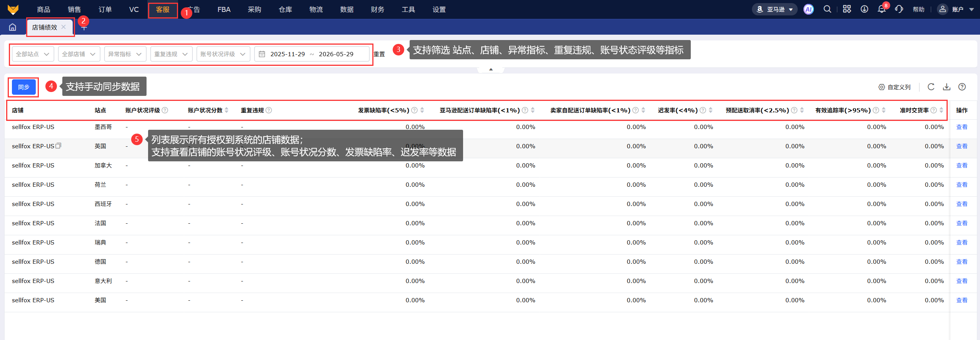Sort by 发票缺陷率 column
This screenshot has height=340, width=980.
coord(422,110)
